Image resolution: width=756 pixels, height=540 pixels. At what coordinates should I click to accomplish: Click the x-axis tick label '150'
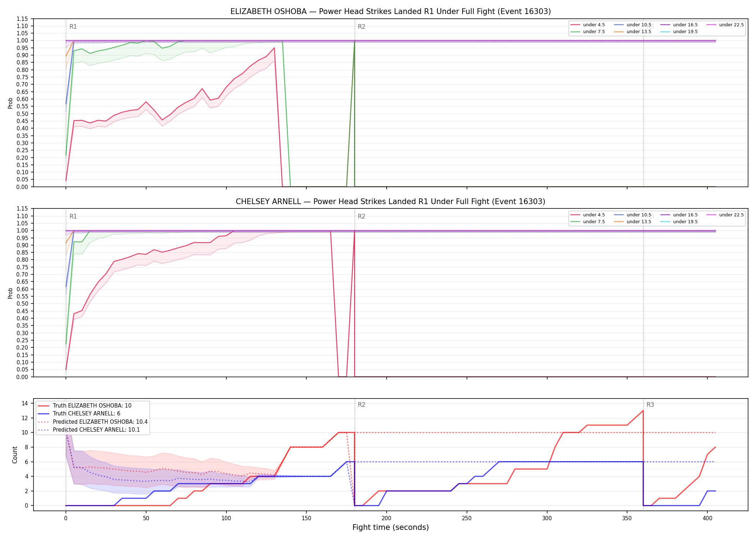click(x=306, y=518)
